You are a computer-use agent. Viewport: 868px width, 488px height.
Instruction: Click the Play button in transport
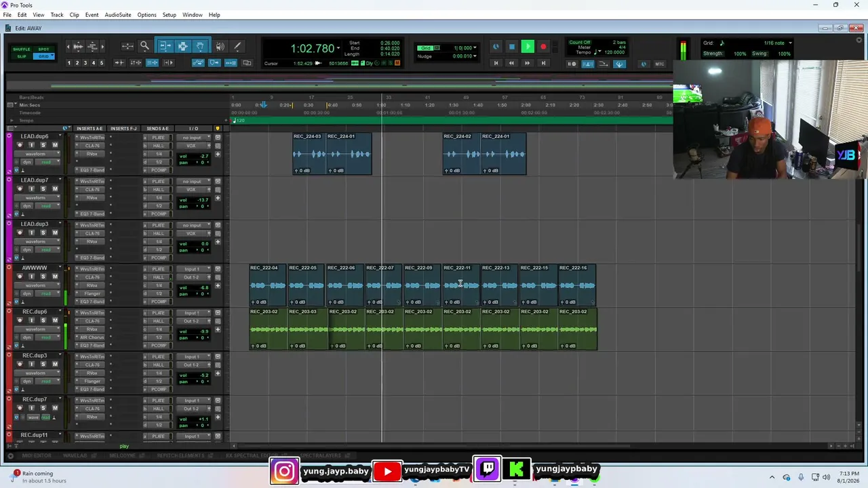tap(528, 47)
